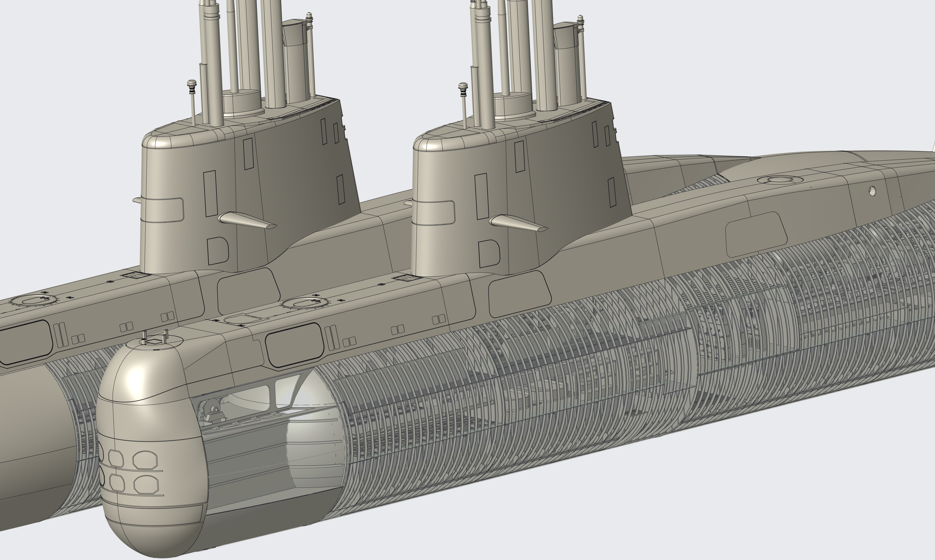935x560 pixels.
Task: Click the circular deck hatch on the left submarine's foredeck
Action: [34, 300]
